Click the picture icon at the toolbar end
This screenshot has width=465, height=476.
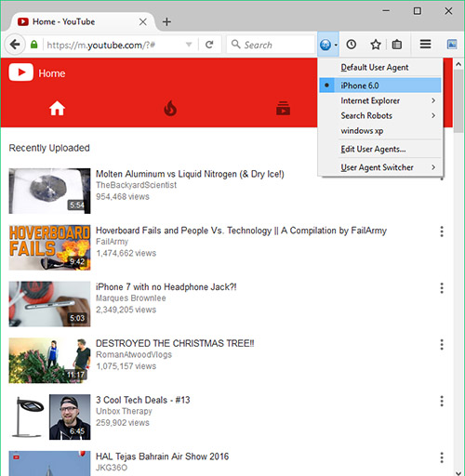(452, 45)
